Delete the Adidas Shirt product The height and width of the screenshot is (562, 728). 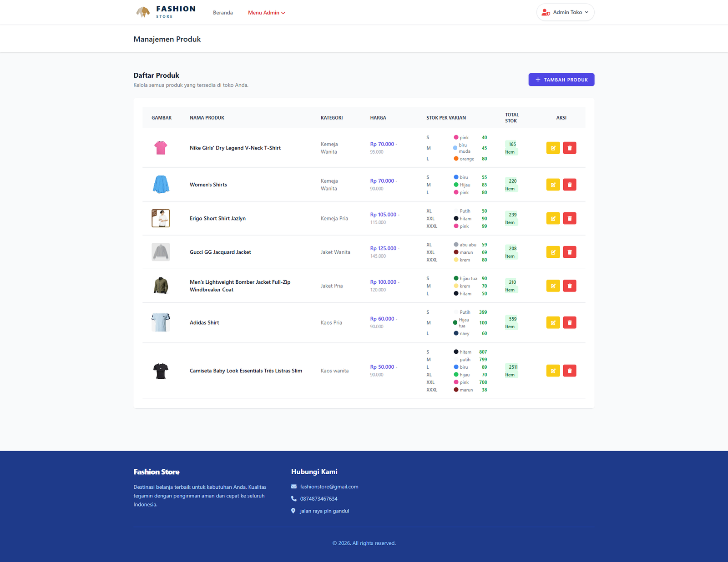pyautogui.click(x=570, y=322)
